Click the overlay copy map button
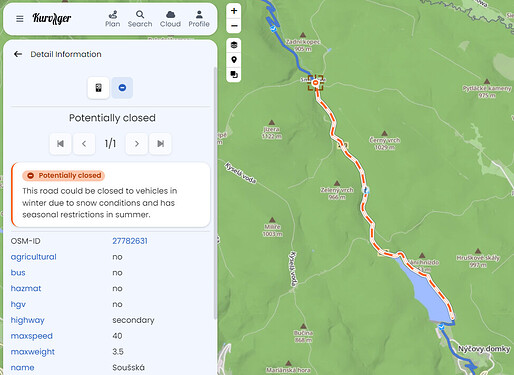Viewport: 514px width, 375px height. [234, 74]
